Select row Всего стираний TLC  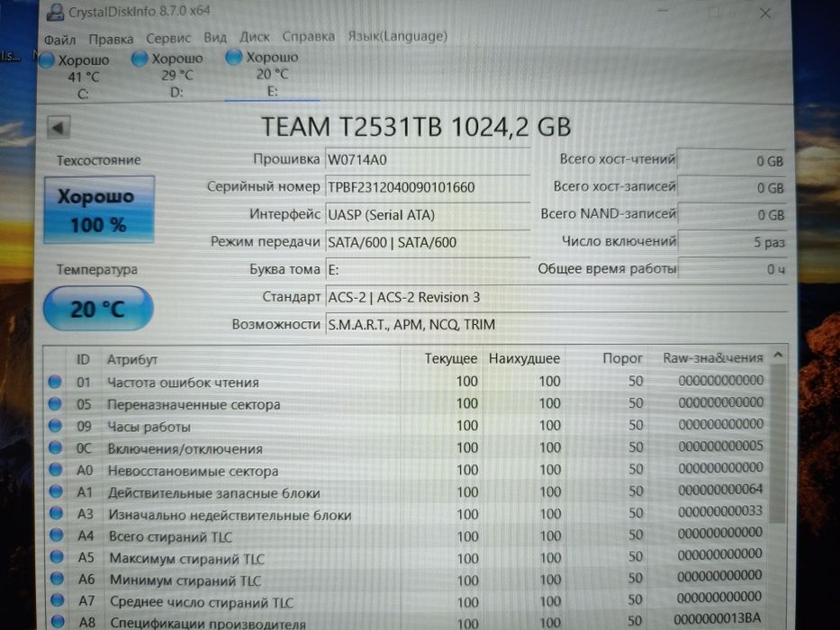click(x=407, y=535)
